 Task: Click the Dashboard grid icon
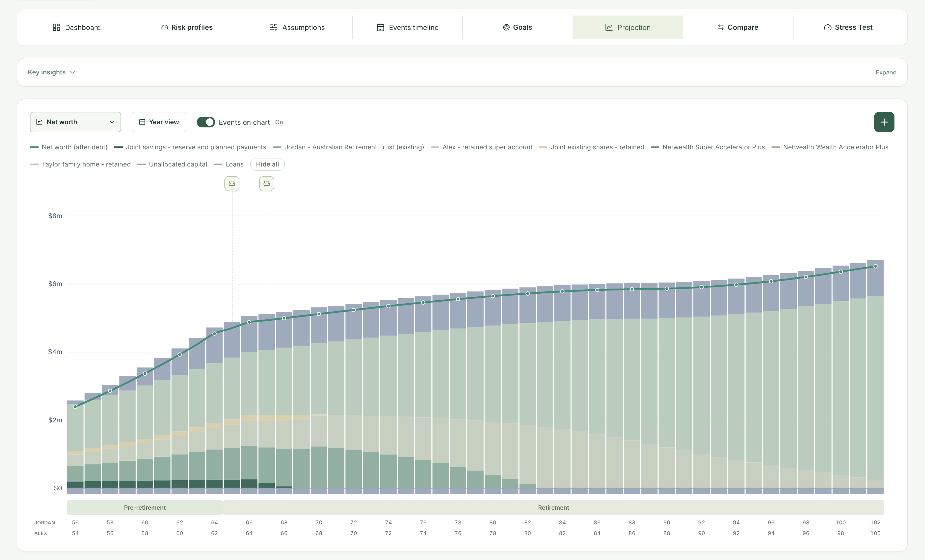(56, 27)
